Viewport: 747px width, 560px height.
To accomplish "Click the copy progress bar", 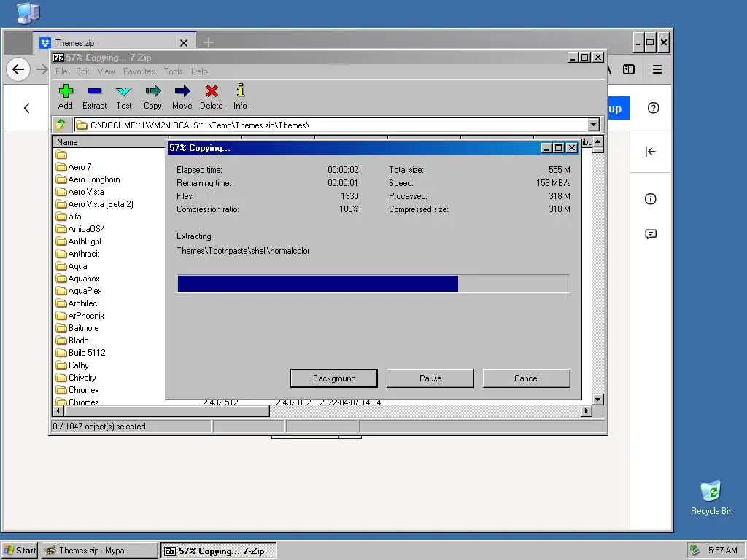I will click(x=373, y=284).
